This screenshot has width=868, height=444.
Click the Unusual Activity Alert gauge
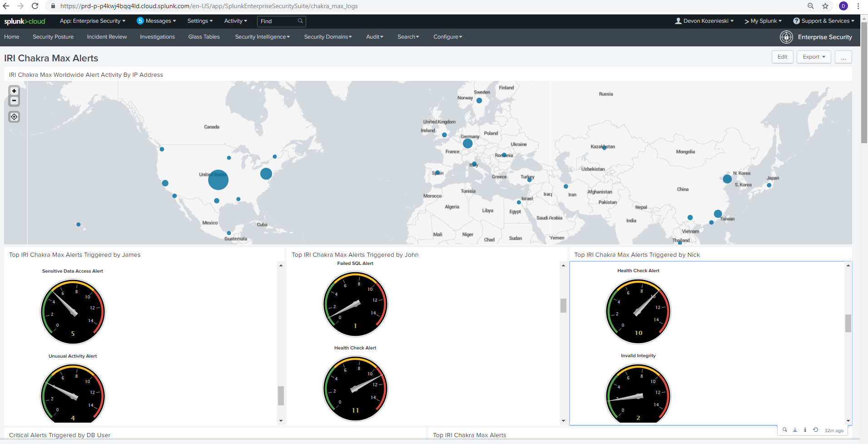73,393
